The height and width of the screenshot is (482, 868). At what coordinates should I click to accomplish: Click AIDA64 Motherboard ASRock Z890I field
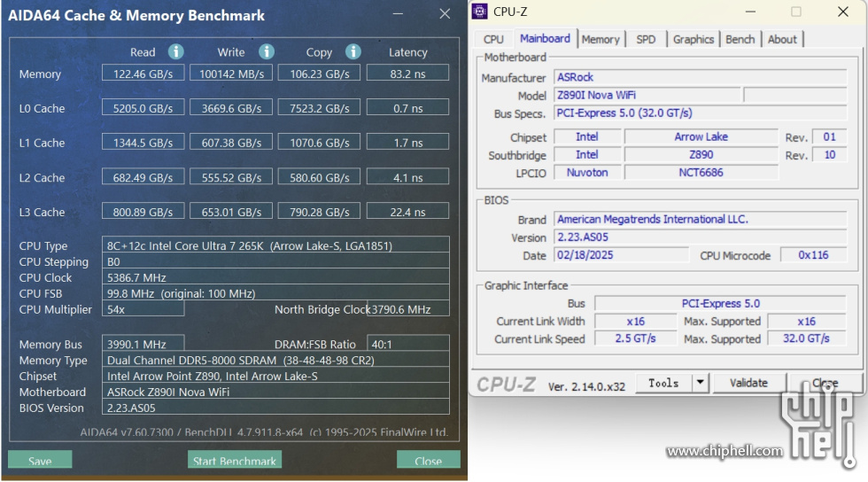click(275, 392)
